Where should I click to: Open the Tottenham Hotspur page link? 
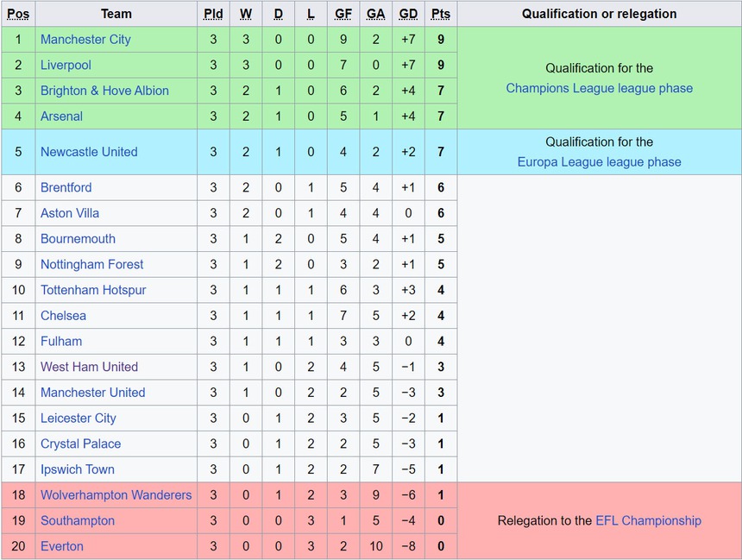[93, 290]
